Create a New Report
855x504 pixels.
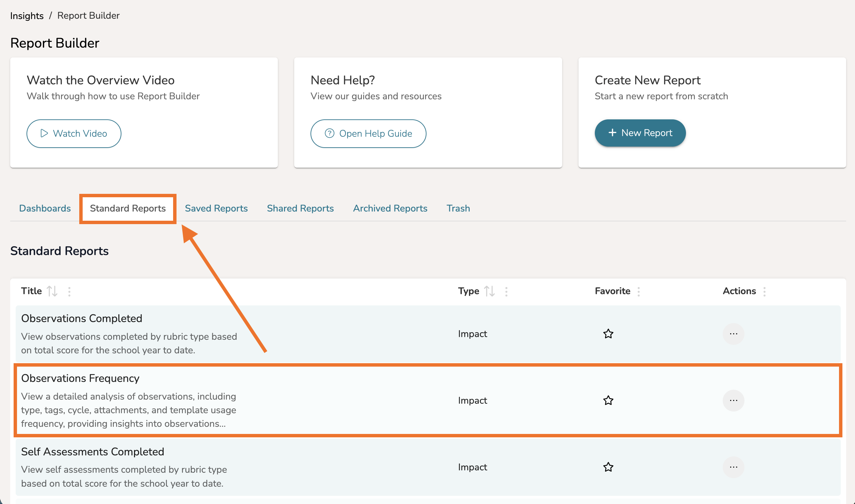640,133
